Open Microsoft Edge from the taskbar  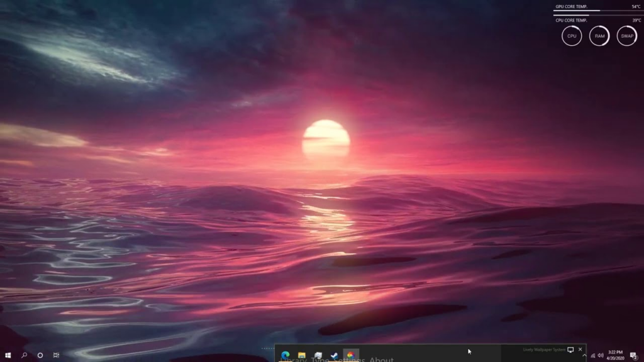(286, 355)
